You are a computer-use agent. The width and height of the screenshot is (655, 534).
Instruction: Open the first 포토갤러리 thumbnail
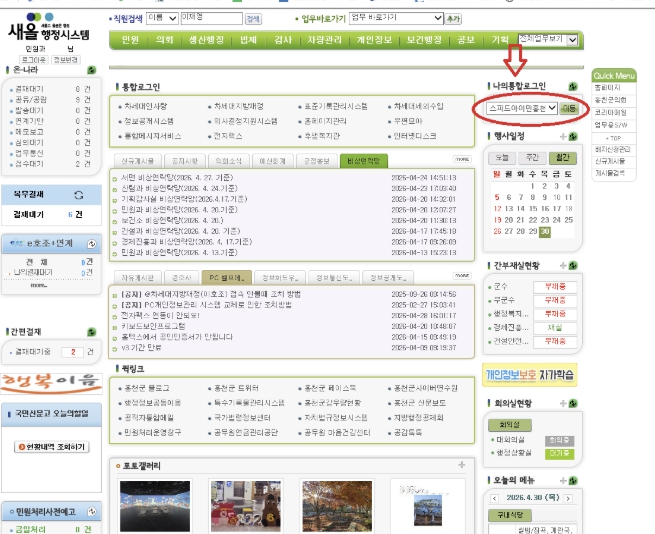pyautogui.click(x=155, y=506)
